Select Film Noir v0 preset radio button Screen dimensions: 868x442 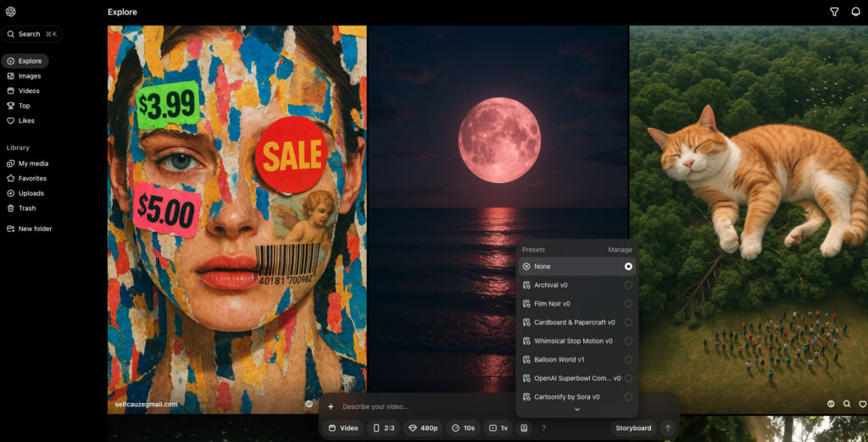[628, 304]
